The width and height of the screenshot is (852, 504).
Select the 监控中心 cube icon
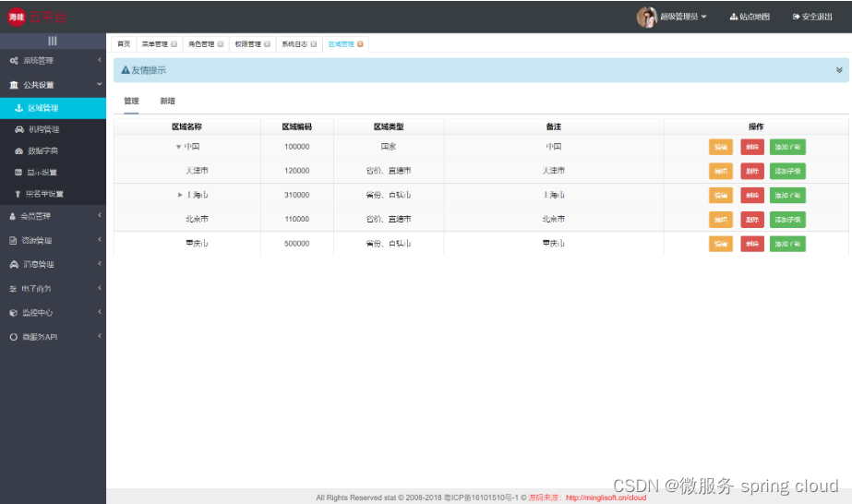(14, 313)
